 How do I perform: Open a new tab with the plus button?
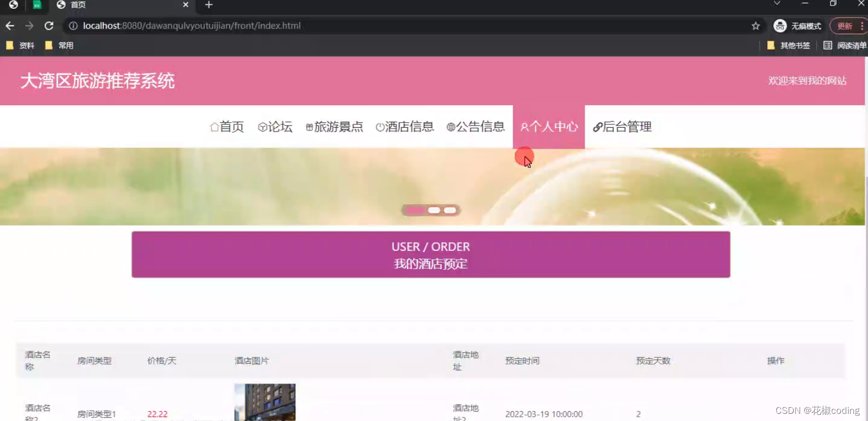209,5
